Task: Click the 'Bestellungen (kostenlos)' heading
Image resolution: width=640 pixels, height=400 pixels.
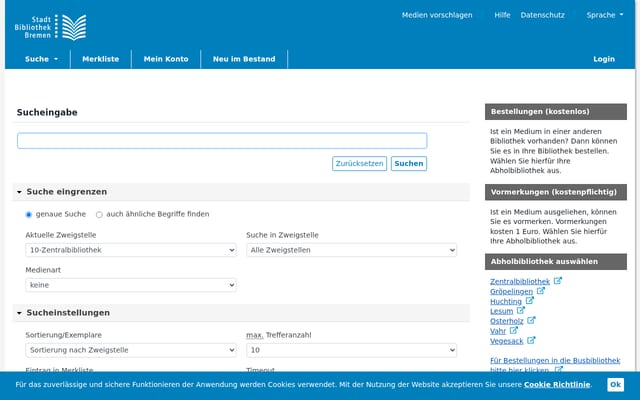Action: [556, 111]
